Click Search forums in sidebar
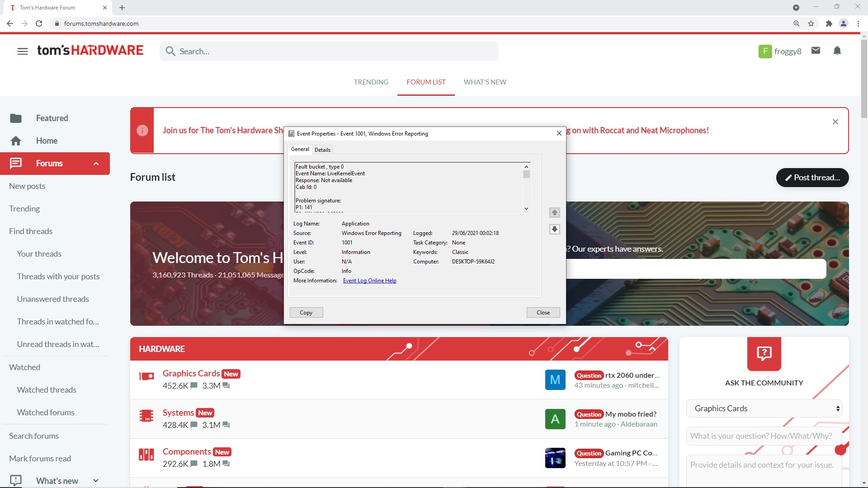Viewport: 868px width, 488px height. (x=34, y=436)
